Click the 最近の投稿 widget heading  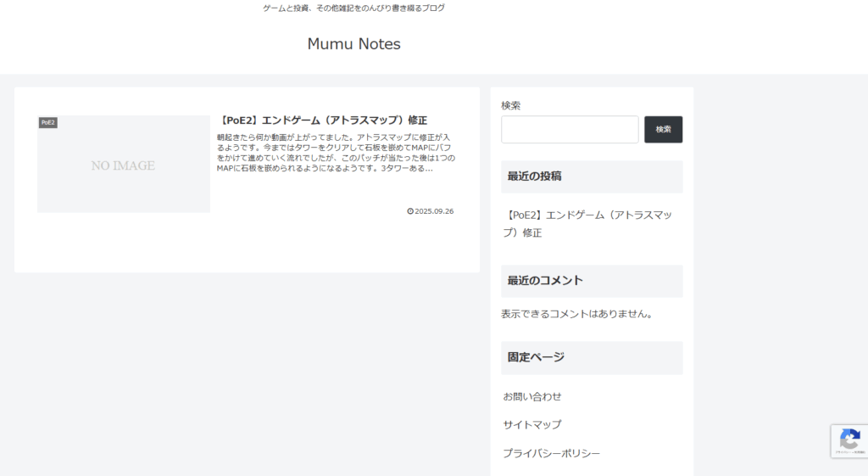tap(534, 176)
